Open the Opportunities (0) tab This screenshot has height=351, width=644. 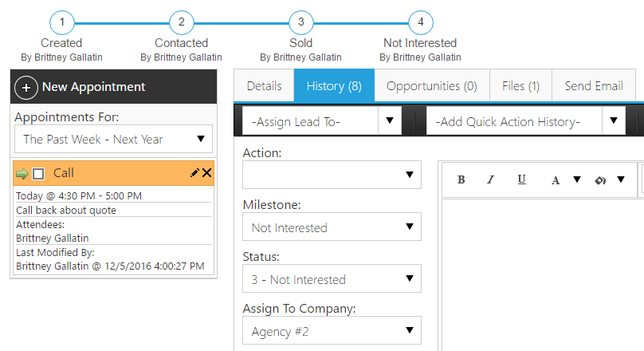point(431,85)
